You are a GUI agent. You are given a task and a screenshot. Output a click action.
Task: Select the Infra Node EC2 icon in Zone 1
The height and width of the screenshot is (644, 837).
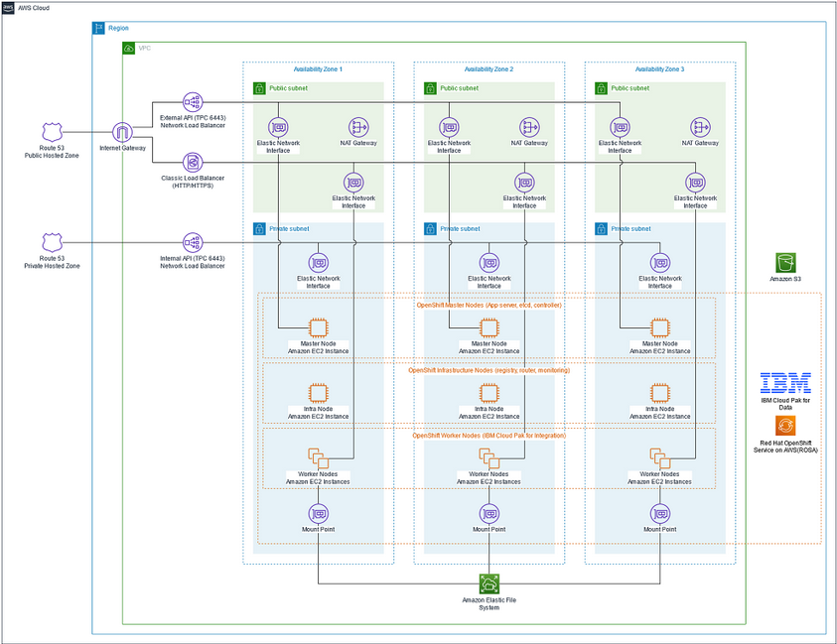coord(318,393)
